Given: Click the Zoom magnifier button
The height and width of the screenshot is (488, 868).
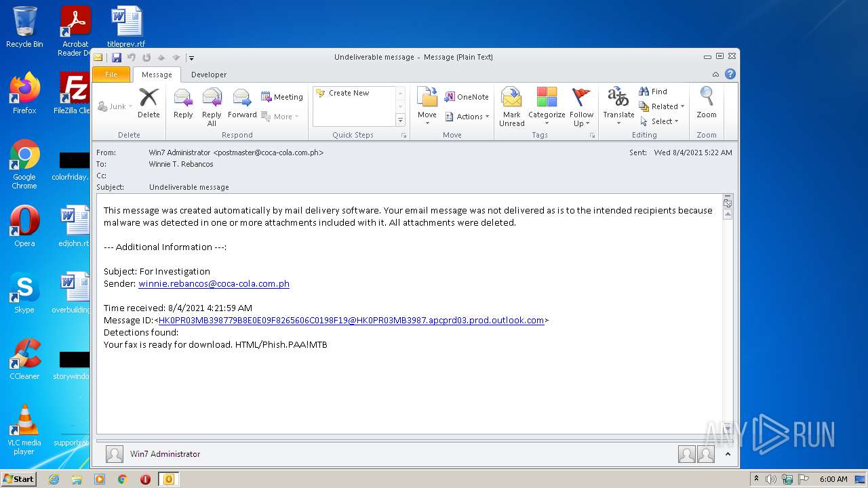Looking at the screenshot, I should (707, 104).
